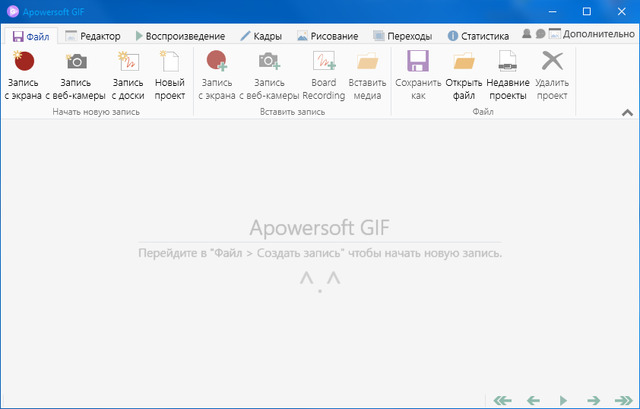Viewport: 640px width, 409px height.
Task: Open the Воспроизведение tab
Action: [x=180, y=36]
